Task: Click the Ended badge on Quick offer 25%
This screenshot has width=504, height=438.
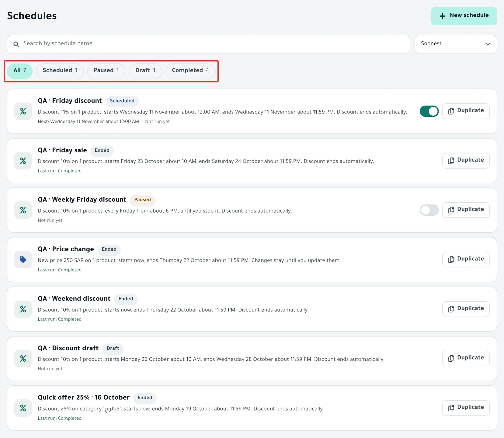Action: pyautogui.click(x=145, y=398)
